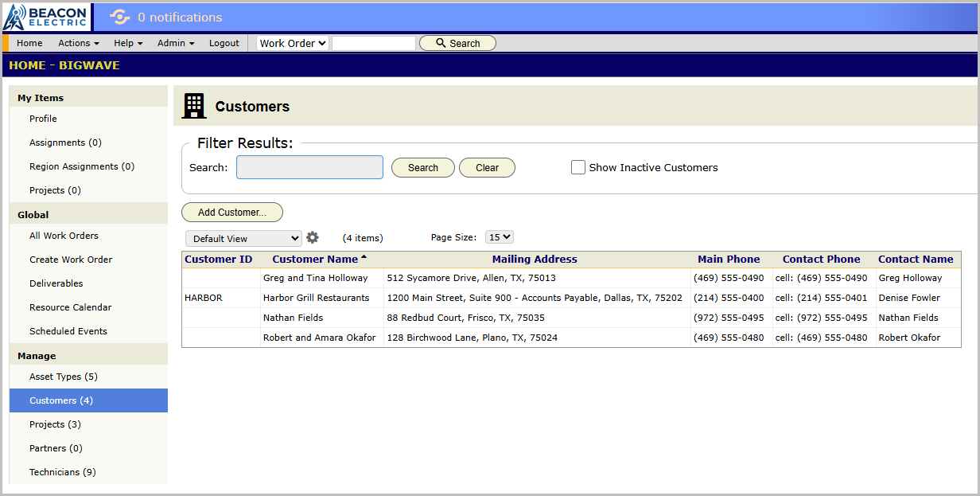The image size is (980, 496).
Task: Click main phone (214) 555-0400
Action: click(x=729, y=298)
